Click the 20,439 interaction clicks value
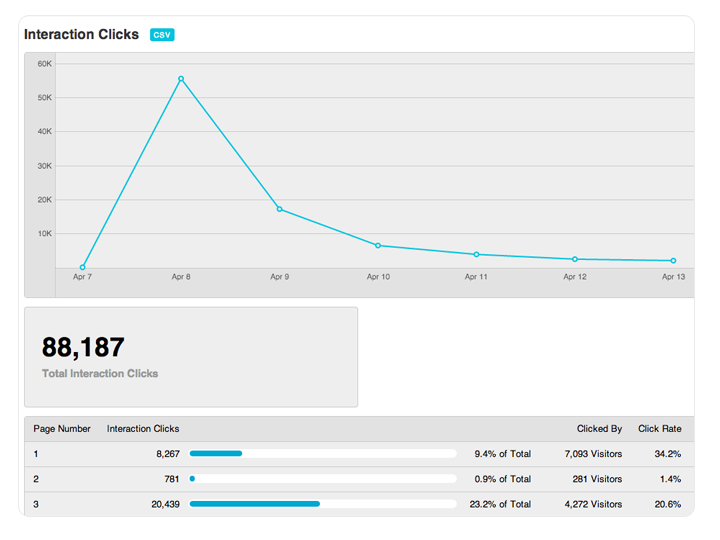Image resolution: width=720 pixels, height=540 pixels. pyautogui.click(x=165, y=505)
